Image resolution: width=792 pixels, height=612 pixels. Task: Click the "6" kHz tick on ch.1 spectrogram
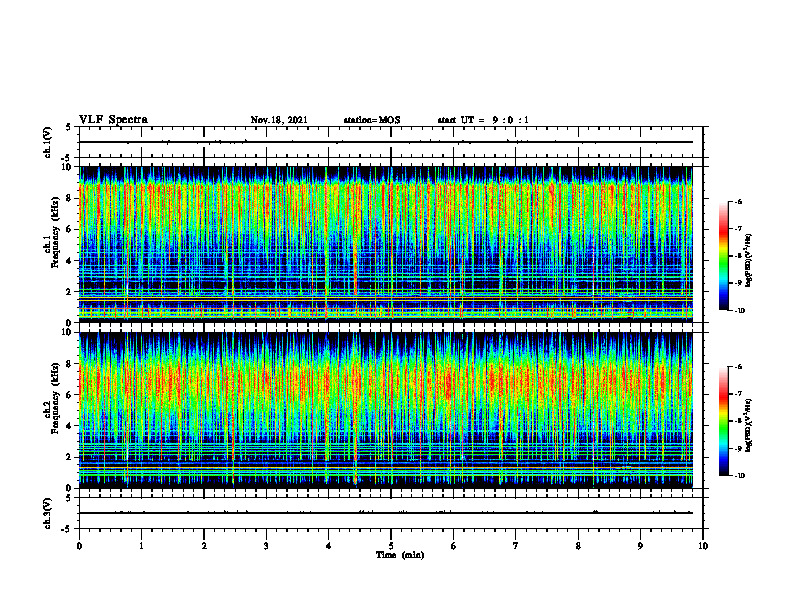[69, 229]
